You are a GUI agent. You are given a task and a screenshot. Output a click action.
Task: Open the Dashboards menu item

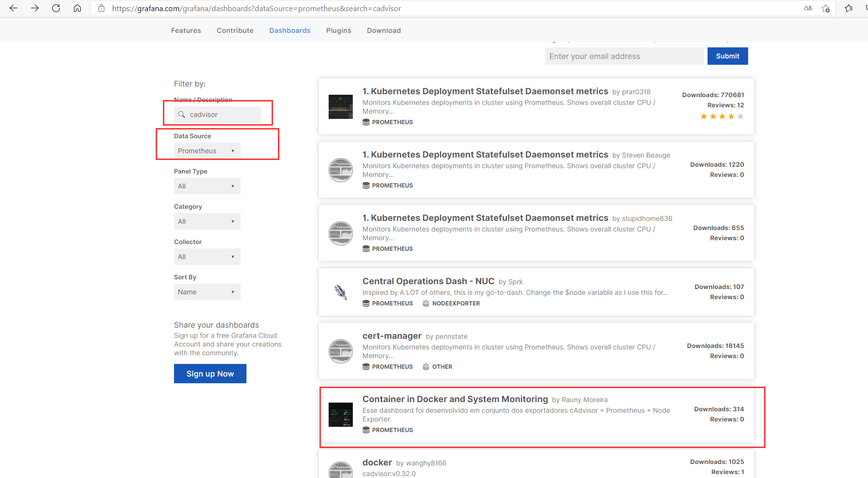point(290,30)
